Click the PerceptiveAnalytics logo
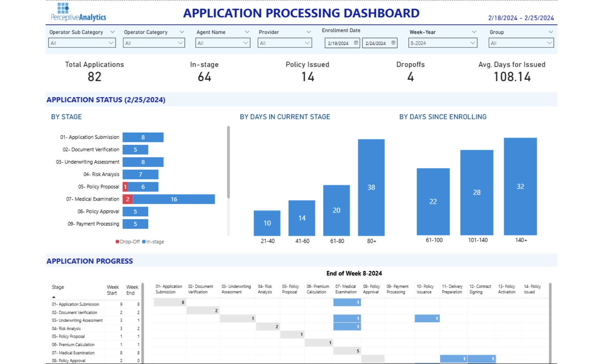Viewport: 603px width, 364px height. tap(78, 12)
